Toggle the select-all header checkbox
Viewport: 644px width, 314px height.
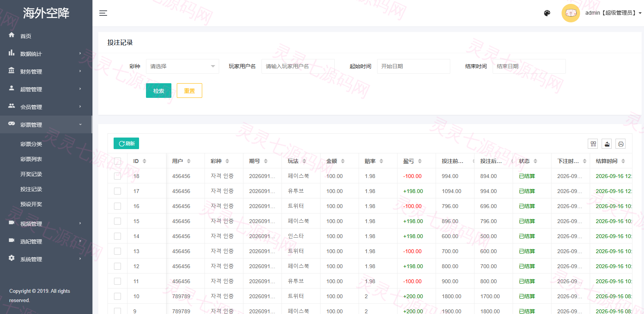coord(117,161)
